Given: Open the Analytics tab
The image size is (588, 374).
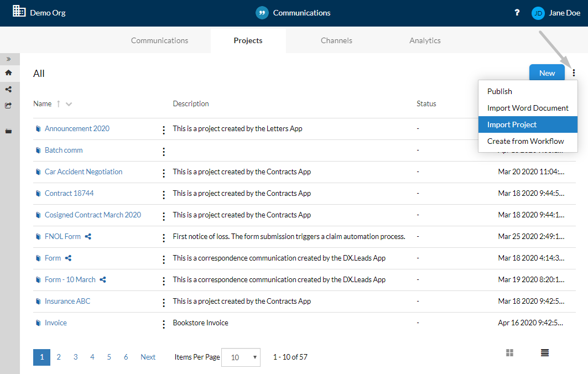Looking at the screenshot, I should pos(425,40).
